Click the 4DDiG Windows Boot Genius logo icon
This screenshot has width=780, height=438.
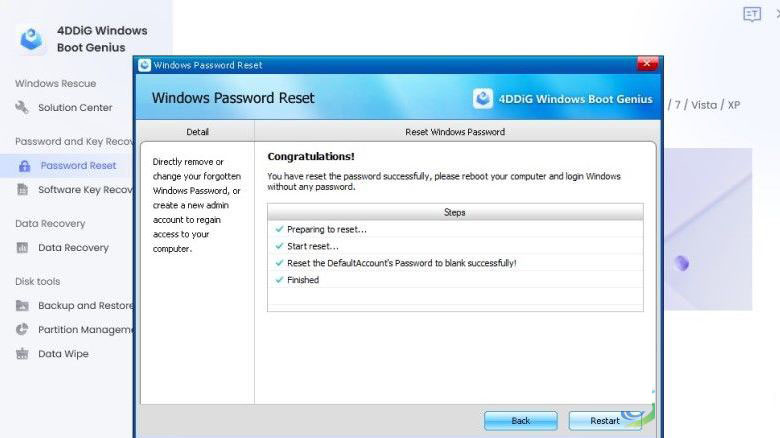tap(31, 39)
